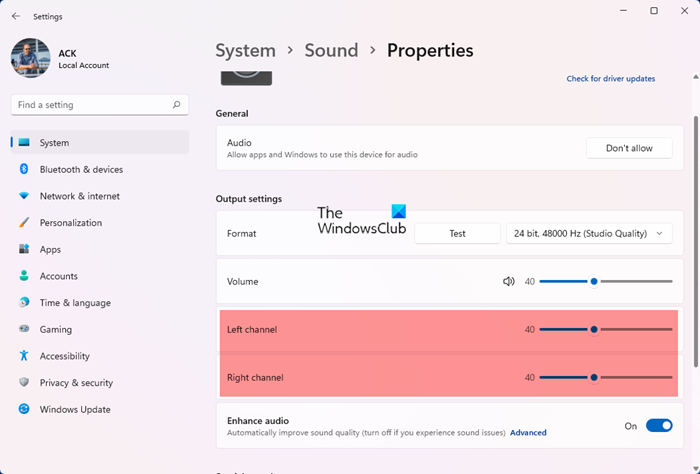Open the Accounts settings section

pos(58,276)
